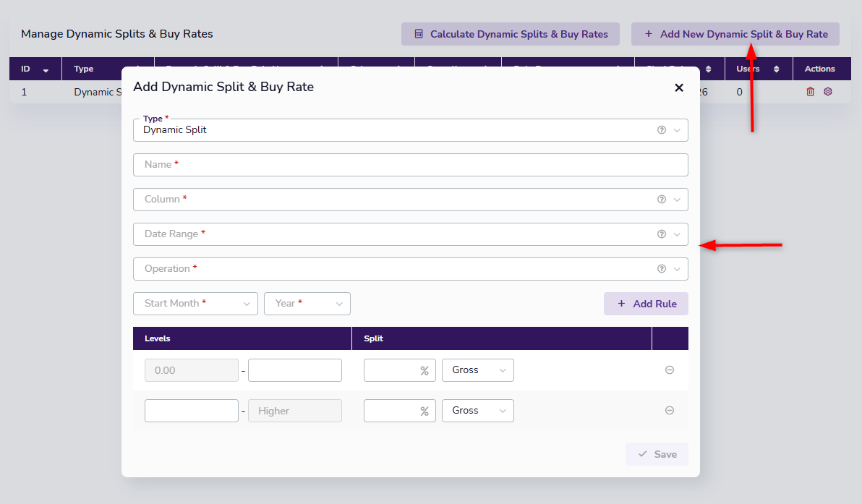Click the help icon in the Type field
Viewport: 862px width, 504px height.
click(661, 130)
